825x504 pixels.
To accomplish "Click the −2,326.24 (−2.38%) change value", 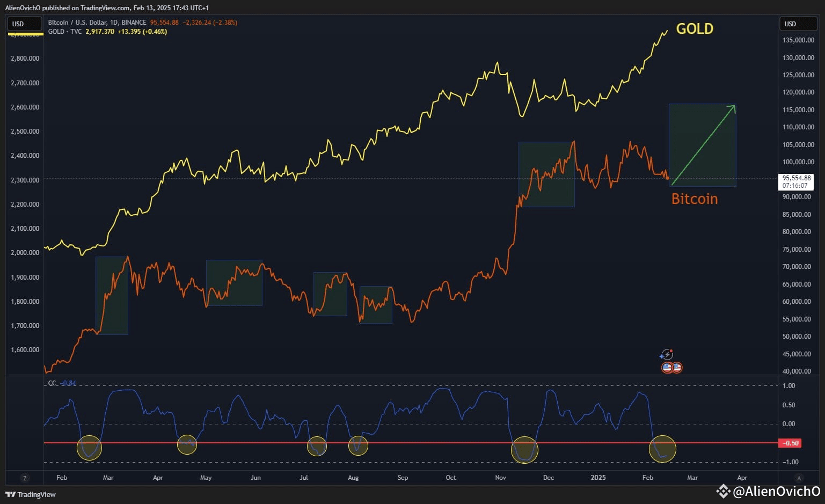I will 210,23.
